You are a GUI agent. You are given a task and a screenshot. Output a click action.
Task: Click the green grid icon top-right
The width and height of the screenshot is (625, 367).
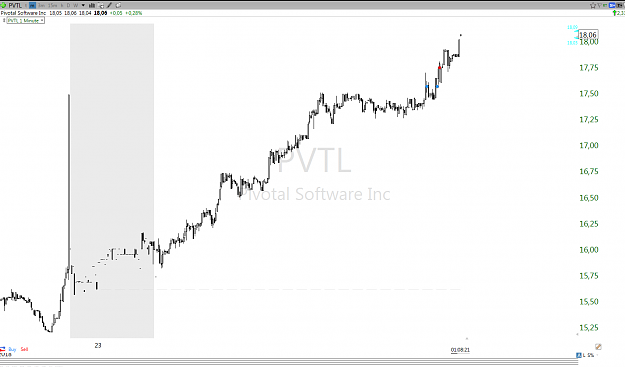point(605,5)
